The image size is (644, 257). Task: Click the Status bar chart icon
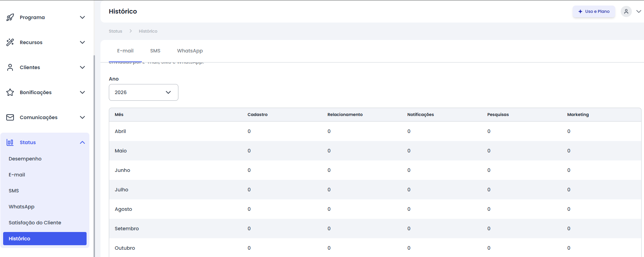pos(10,142)
